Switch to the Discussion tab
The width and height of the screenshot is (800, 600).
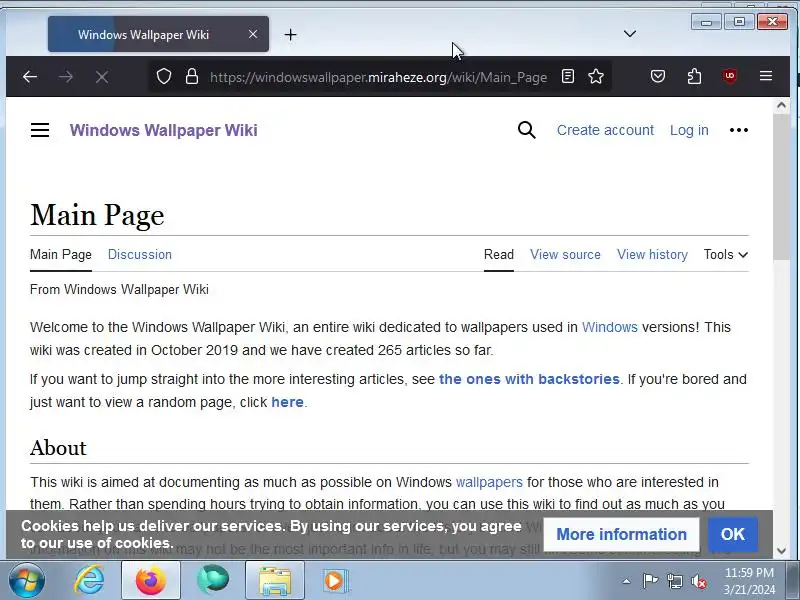click(140, 255)
